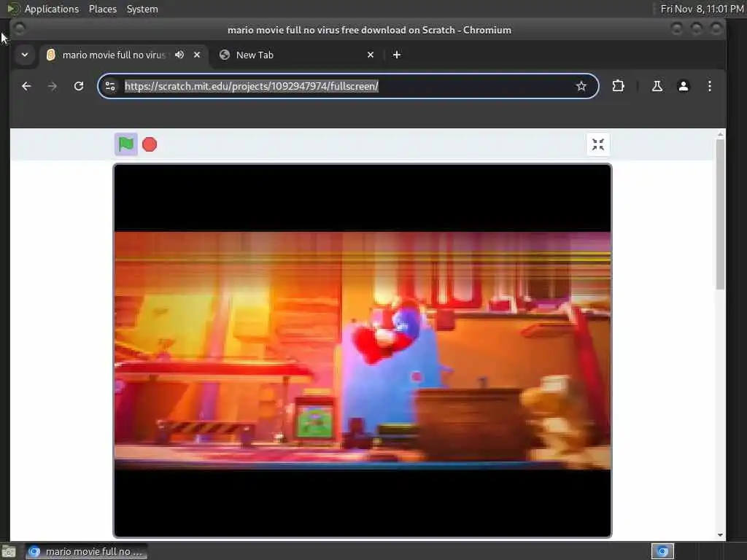Open the Chromium three-dot menu
The width and height of the screenshot is (747, 560).
pyautogui.click(x=709, y=86)
